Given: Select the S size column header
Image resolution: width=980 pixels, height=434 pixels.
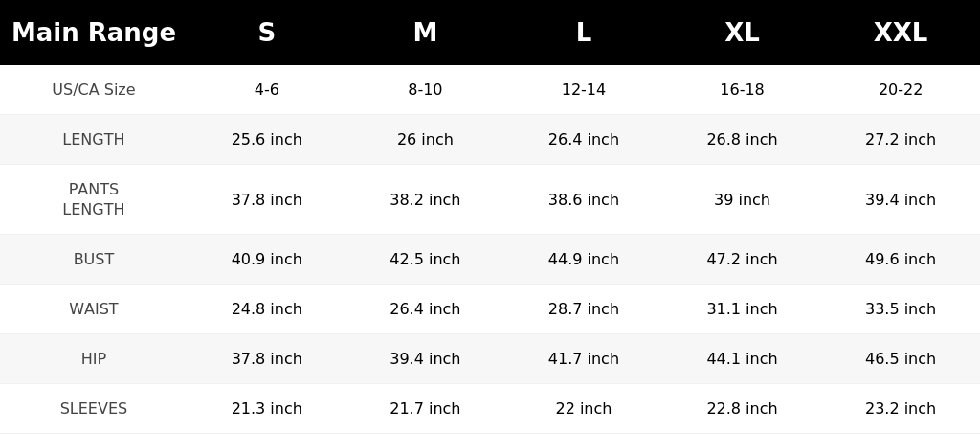Looking at the screenshot, I should click(267, 33).
